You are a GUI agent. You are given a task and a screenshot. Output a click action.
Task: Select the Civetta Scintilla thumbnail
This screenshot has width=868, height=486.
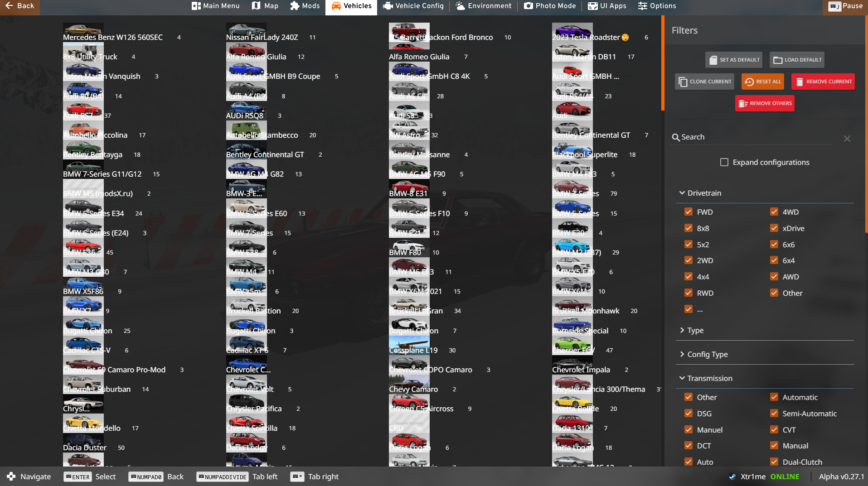pos(247,423)
